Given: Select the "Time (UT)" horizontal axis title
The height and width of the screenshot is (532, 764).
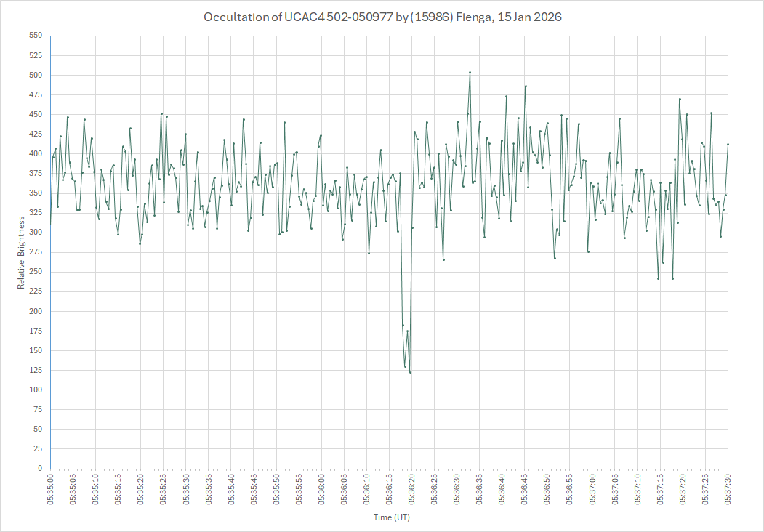Looking at the screenshot, I should click(391, 517).
